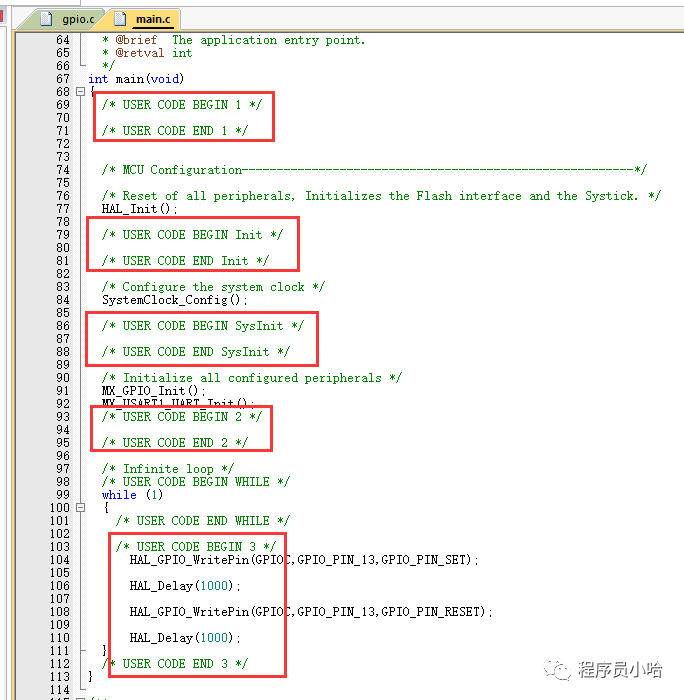The height and width of the screenshot is (700, 684).
Task: Click the WritePin line with GPIO_PIN_RESET
Action: (x=311, y=612)
